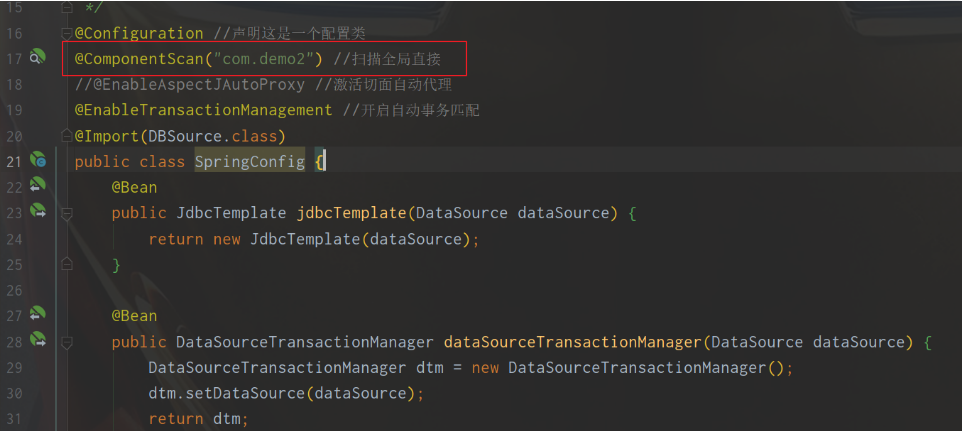The image size is (964, 431).
Task: Click the SpringConfig class name
Action: tap(250, 162)
